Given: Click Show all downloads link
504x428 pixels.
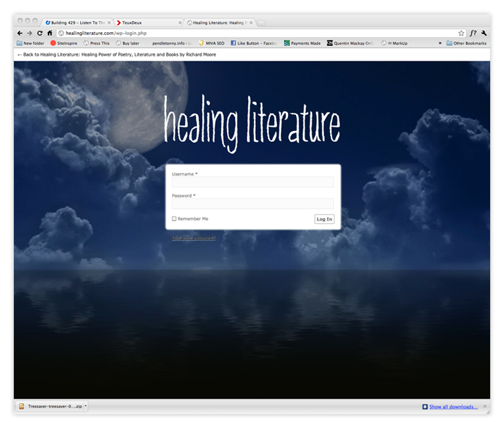Looking at the screenshot, I should (453, 407).
